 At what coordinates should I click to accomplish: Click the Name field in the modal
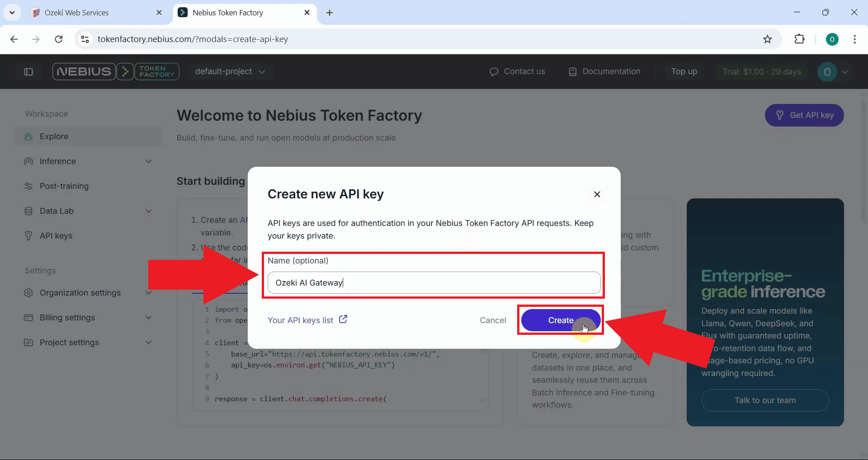click(434, 282)
